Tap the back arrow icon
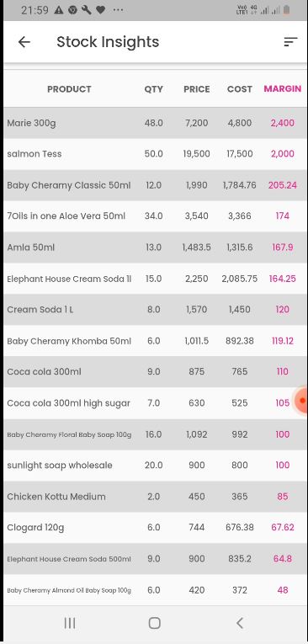 pyautogui.click(x=24, y=42)
